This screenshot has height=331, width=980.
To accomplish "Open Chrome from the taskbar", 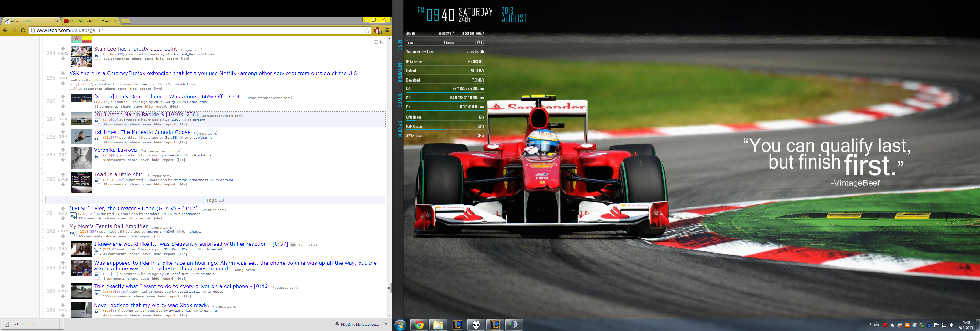I will pos(419,325).
